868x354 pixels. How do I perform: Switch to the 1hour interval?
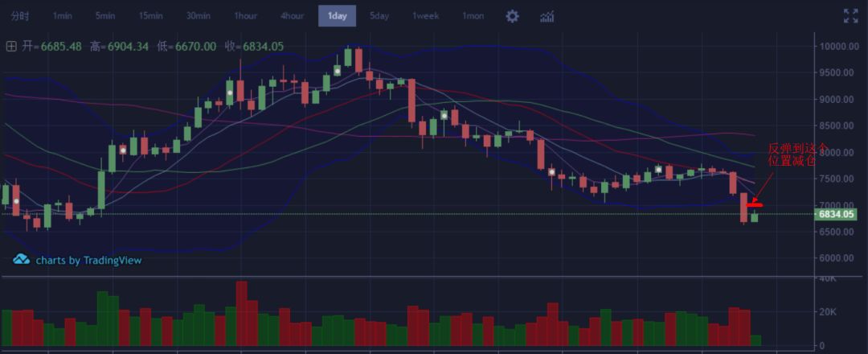point(245,16)
